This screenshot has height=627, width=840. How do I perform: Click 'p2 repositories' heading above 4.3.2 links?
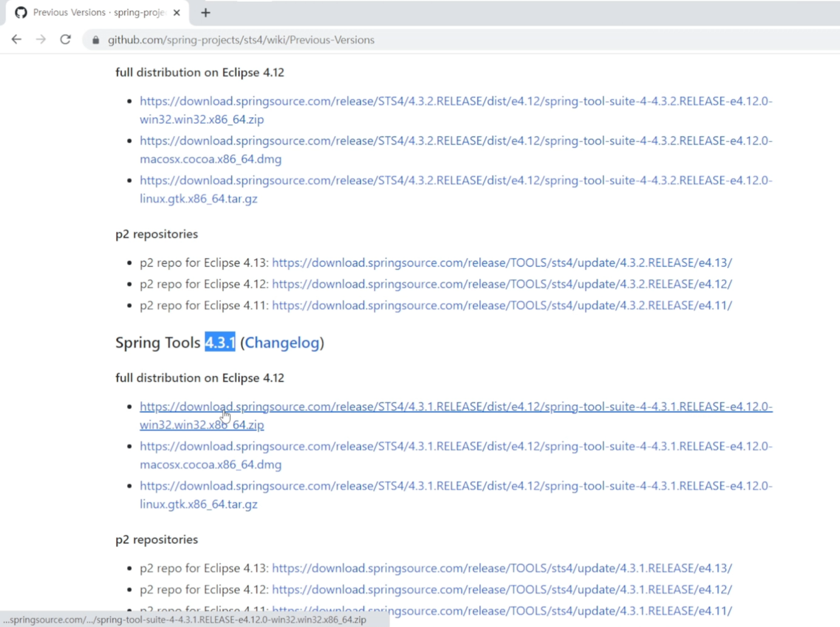157,234
